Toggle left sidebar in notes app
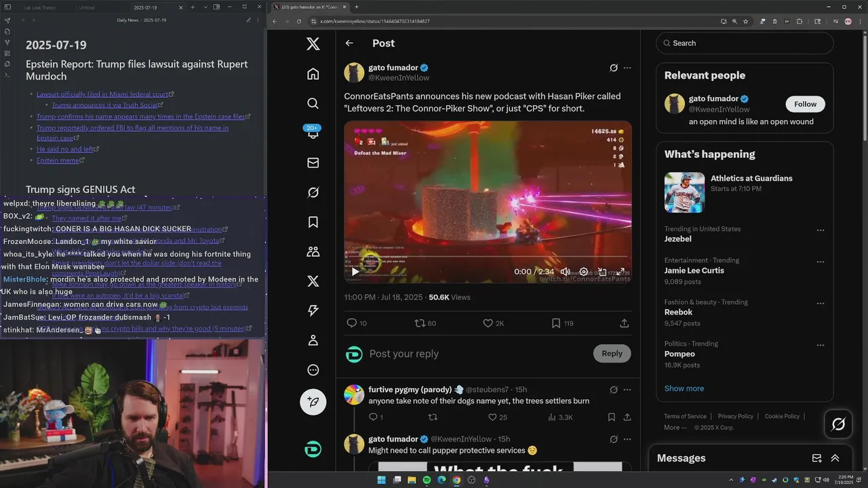Image resolution: width=868 pixels, height=488 pixels. [x=7, y=7]
